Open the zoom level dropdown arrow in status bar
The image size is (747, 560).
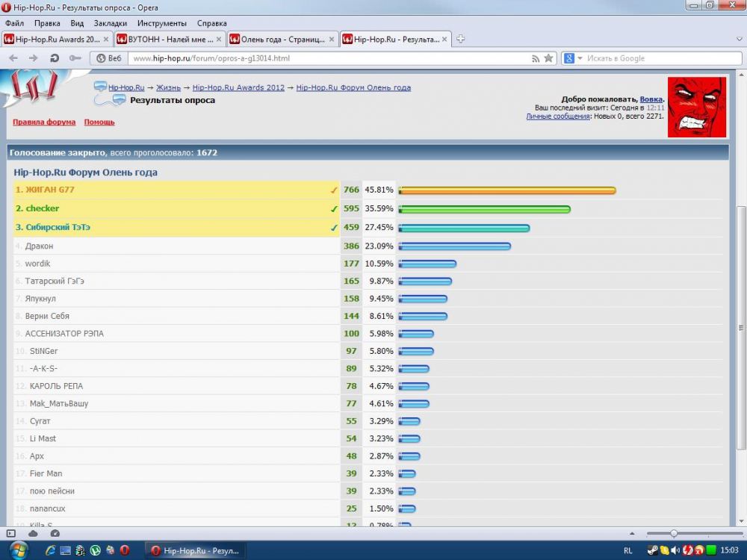[632, 534]
